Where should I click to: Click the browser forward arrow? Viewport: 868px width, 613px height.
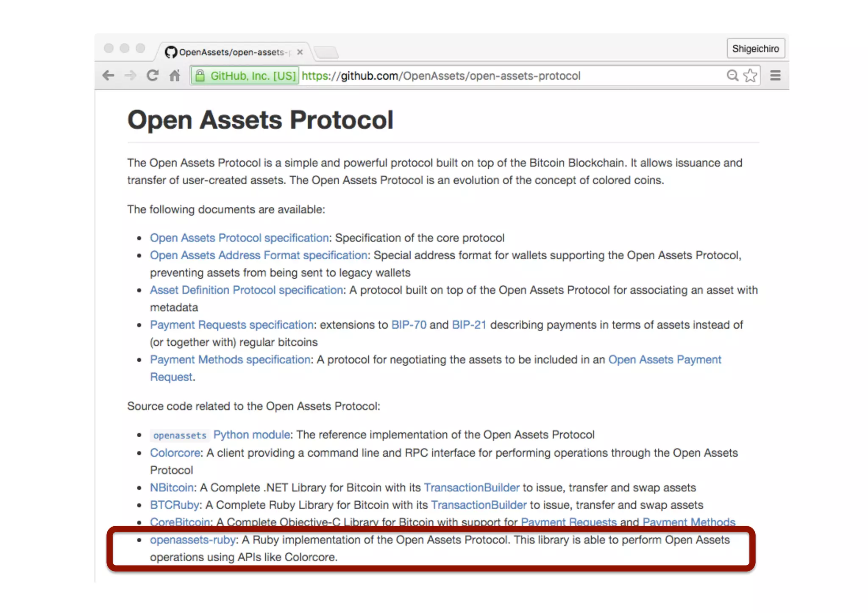coord(131,76)
